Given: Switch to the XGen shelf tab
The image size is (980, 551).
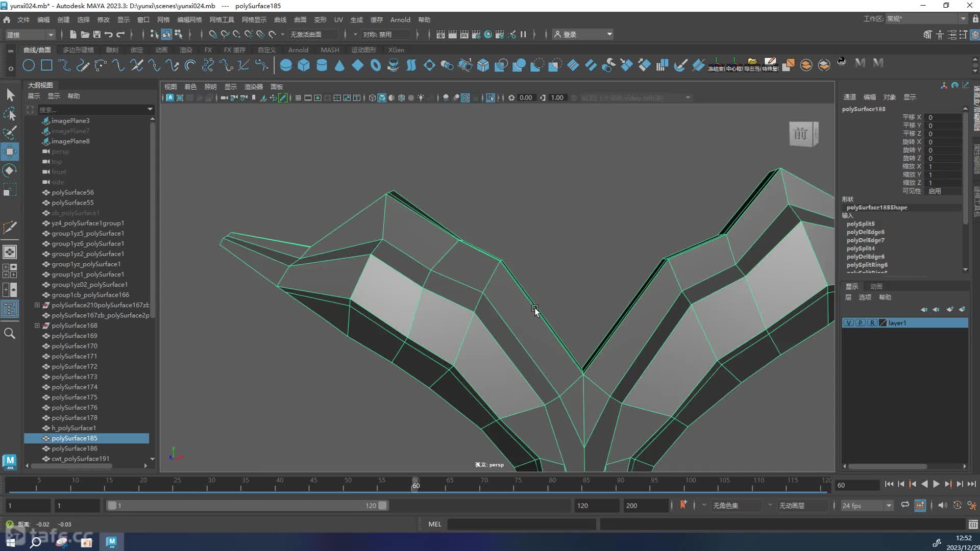Looking at the screenshot, I should pyautogui.click(x=396, y=50).
